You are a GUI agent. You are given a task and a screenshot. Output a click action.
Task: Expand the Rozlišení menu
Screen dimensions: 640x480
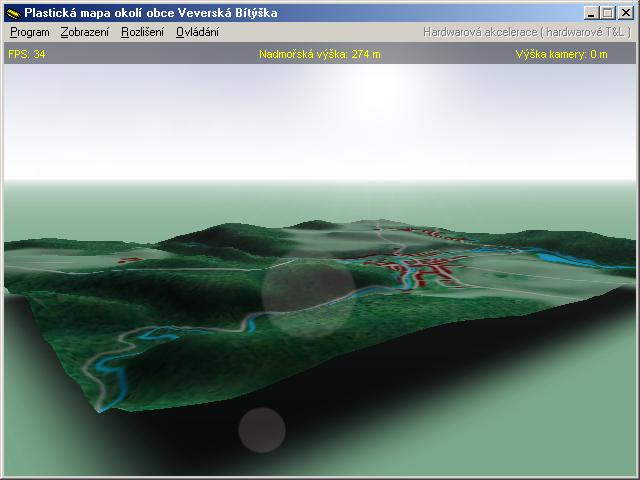pyautogui.click(x=142, y=32)
